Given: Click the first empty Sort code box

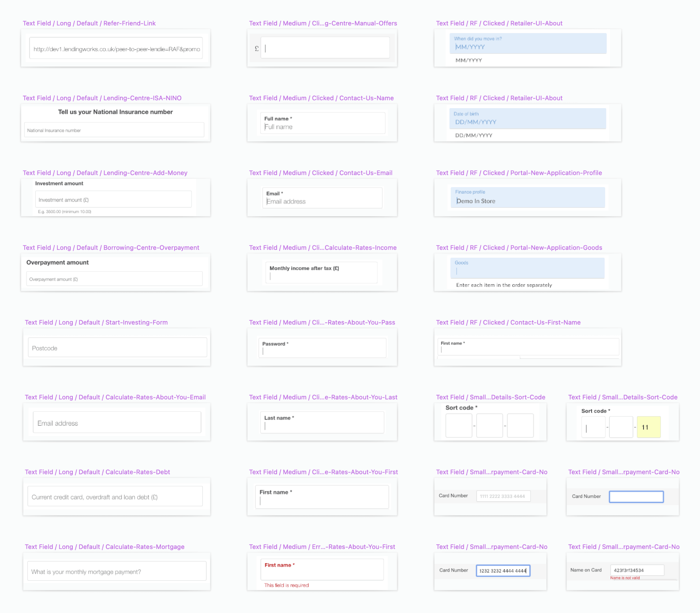Looking at the screenshot, I should pos(459,425).
